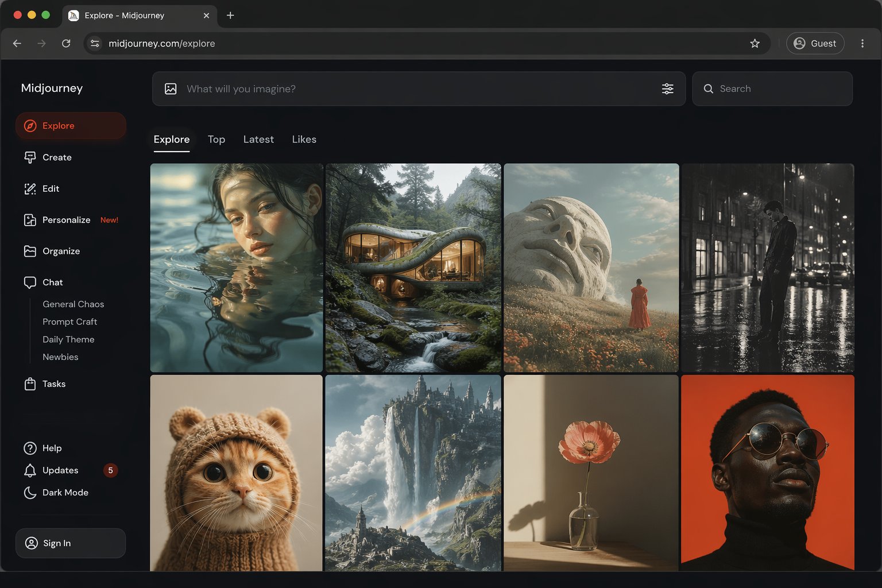Open Daily Theme chat room

[x=68, y=340]
